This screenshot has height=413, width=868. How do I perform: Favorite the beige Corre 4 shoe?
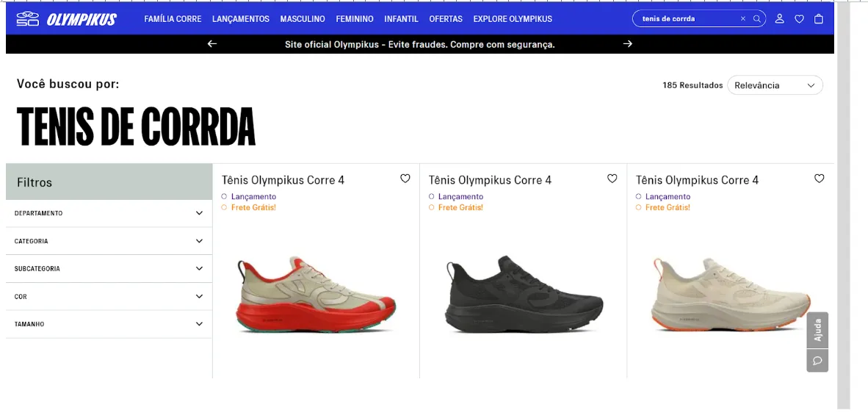click(820, 179)
